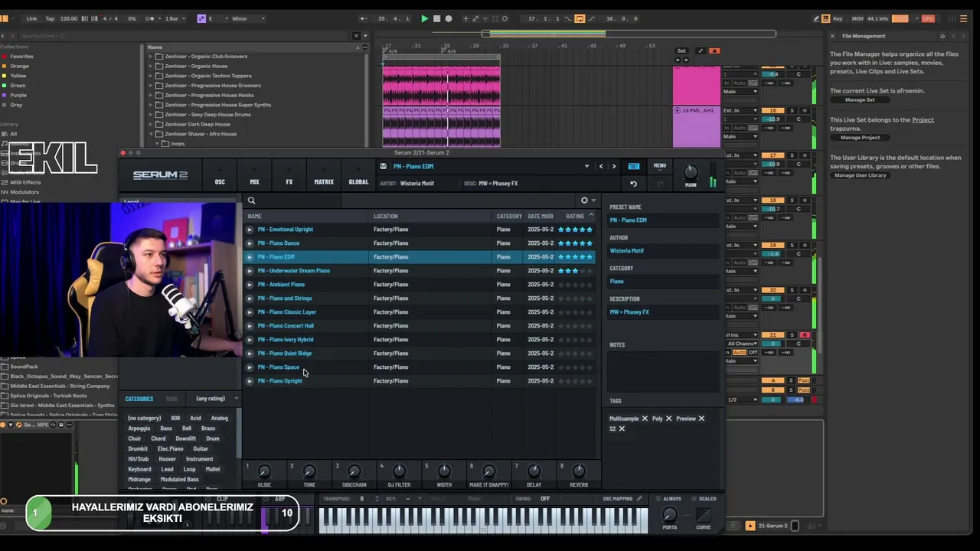980x551 pixels.
Task: Edit OSC mapping with pencil icon
Action: [x=639, y=499]
